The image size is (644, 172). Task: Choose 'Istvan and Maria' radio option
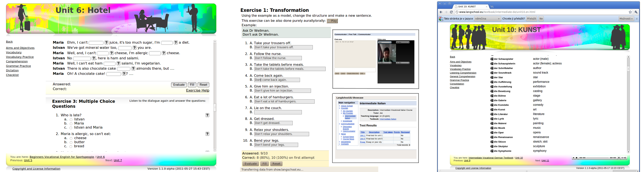click(71, 128)
